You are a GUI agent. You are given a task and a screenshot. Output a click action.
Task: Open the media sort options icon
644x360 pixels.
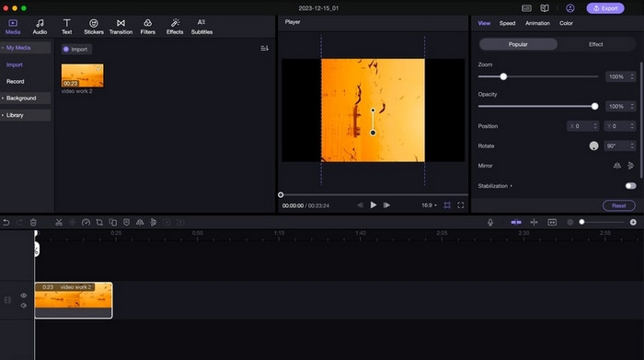coord(265,49)
